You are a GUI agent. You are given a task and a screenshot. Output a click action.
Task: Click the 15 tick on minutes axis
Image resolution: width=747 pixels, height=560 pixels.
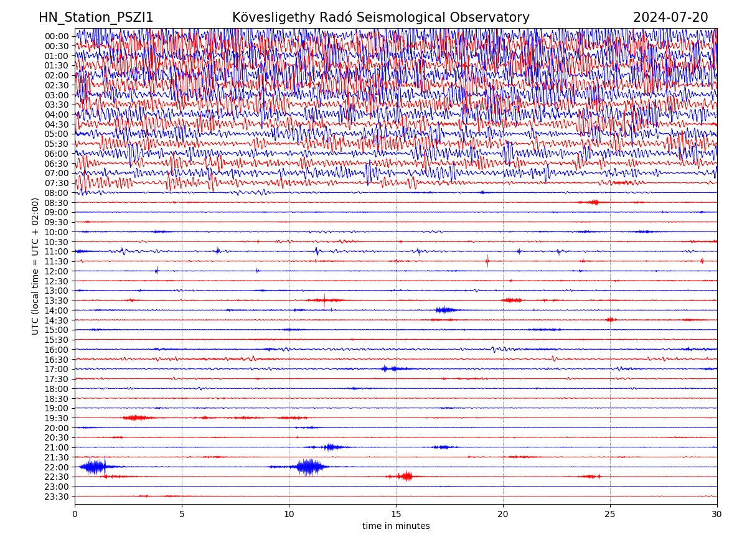[x=396, y=514]
